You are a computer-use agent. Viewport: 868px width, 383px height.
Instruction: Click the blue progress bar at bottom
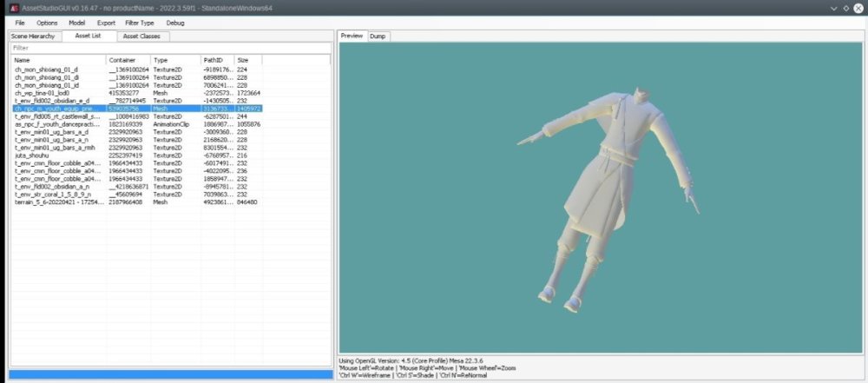(x=169, y=374)
